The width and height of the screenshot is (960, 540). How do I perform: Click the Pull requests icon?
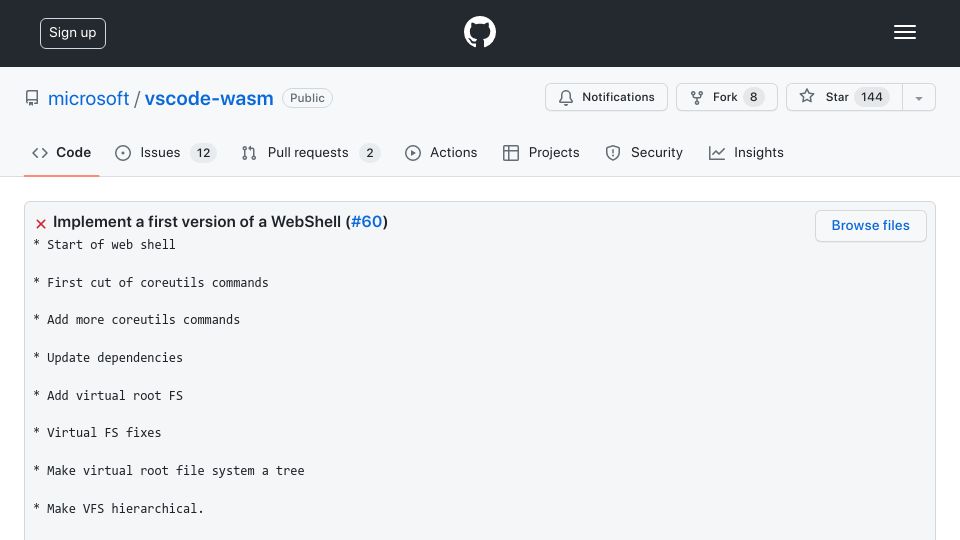(x=249, y=153)
